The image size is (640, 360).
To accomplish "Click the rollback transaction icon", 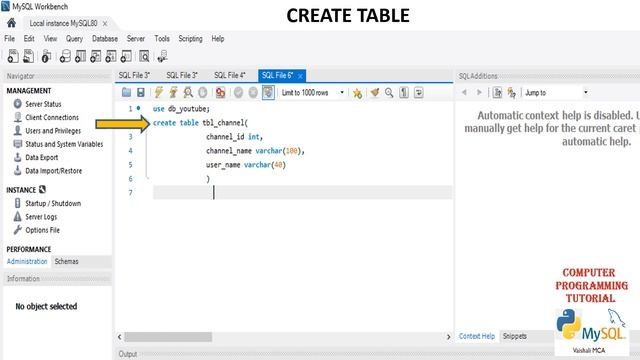I will pos(253,93).
